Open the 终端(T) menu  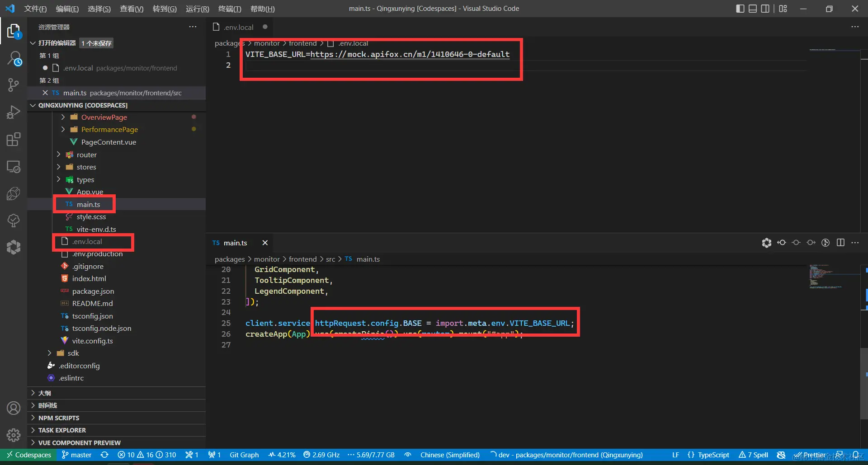click(x=230, y=9)
